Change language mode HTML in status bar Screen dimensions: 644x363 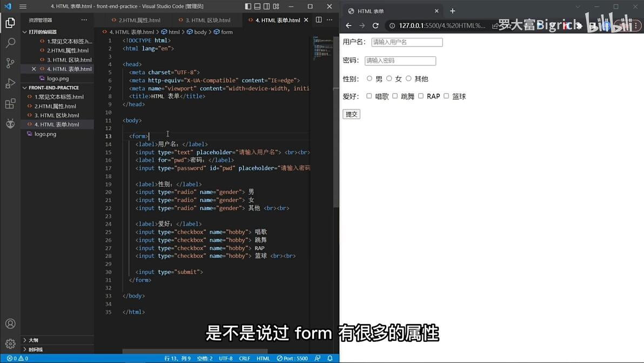point(263,359)
